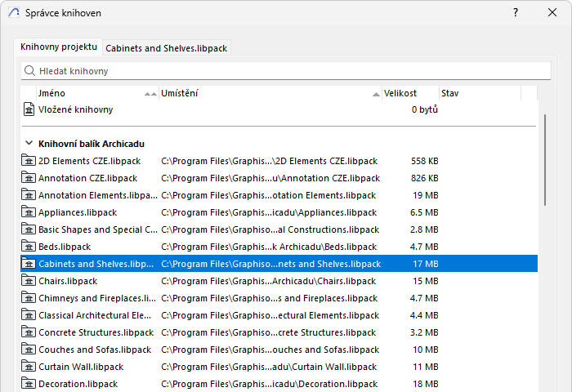
Task: Click the path ending in \2D Elements CZE.libpack
Action: tap(269, 161)
